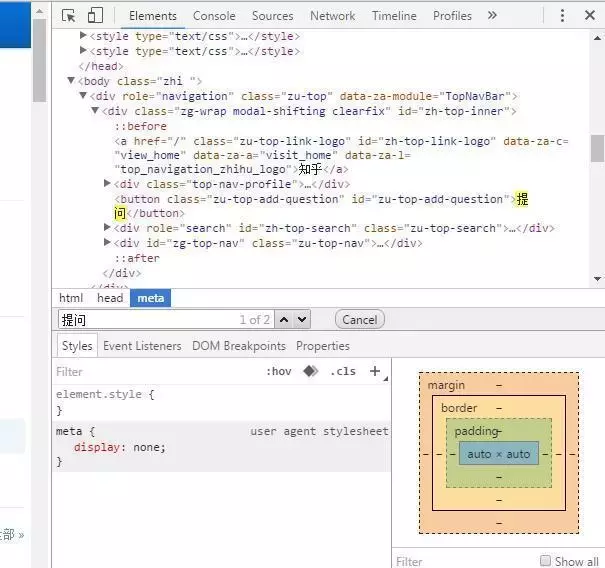The height and width of the screenshot is (568, 605).
Task: Click the margin label in box model
Action: point(446,385)
